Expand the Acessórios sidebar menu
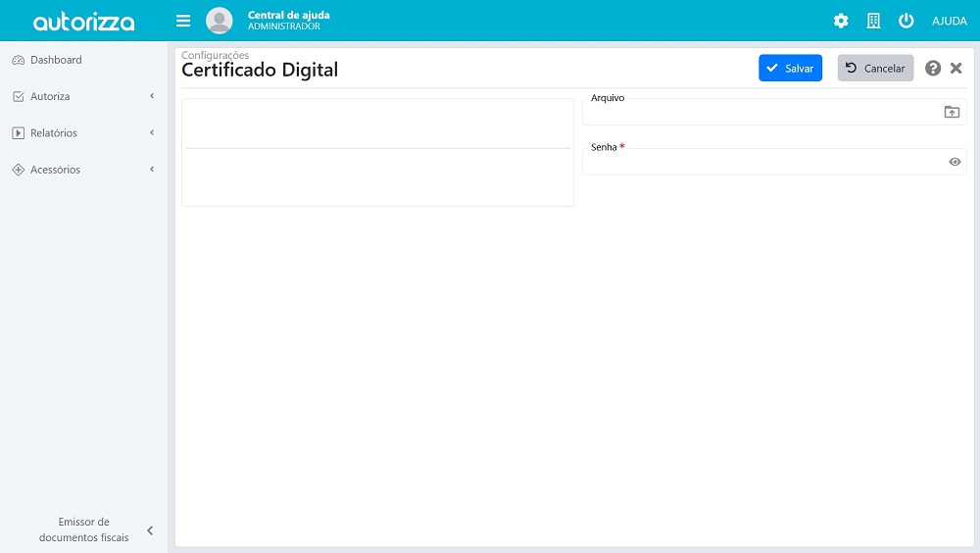The height and width of the screenshot is (553, 980). (x=83, y=170)
